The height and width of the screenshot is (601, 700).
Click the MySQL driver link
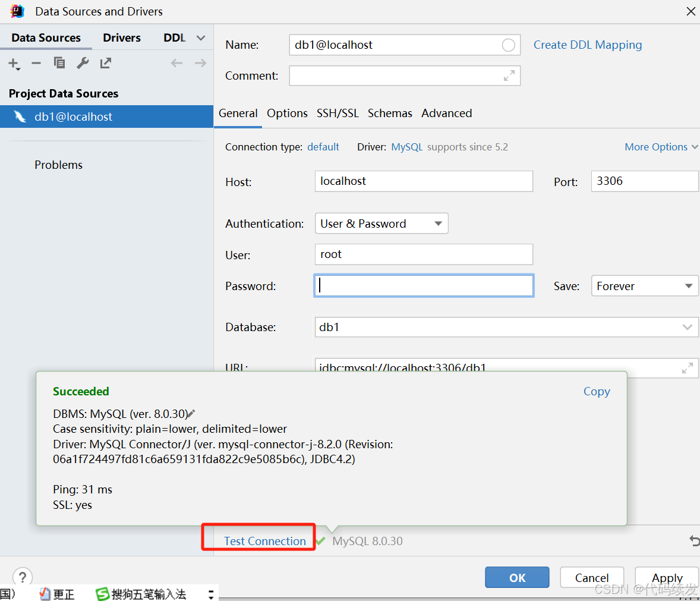click(x=406, y=147)
